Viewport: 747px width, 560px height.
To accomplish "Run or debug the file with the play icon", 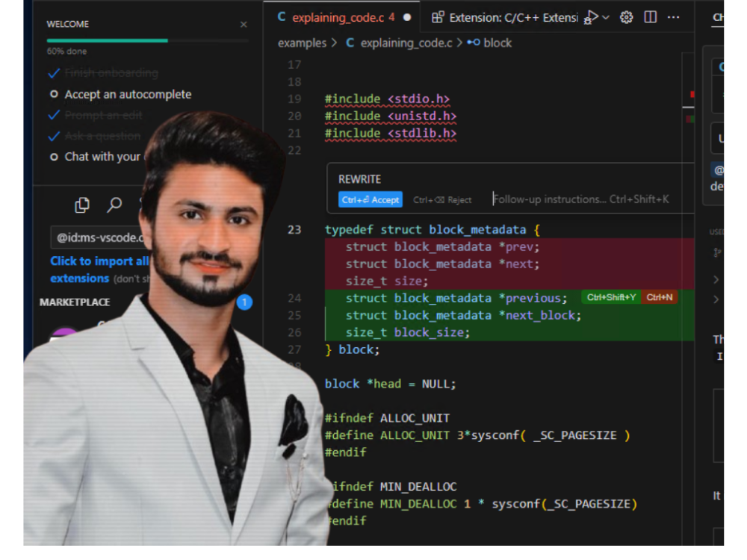I will click(x=591, y=18).
